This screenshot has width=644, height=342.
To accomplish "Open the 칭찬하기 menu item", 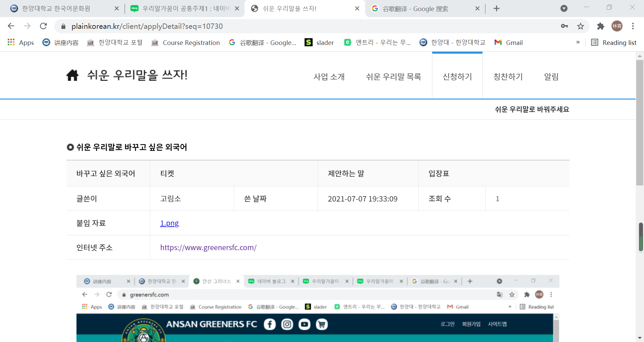I will click(508, 77).
